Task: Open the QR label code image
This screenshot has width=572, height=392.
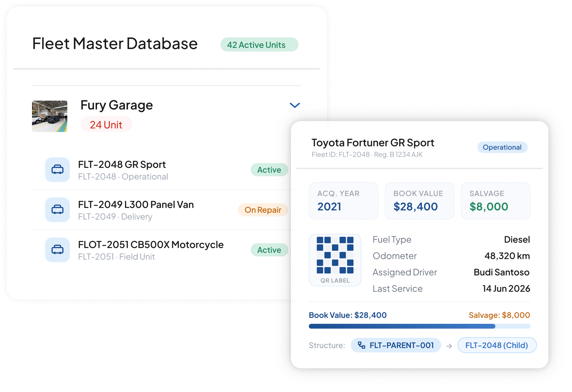Action: click(x=335, y=255)
